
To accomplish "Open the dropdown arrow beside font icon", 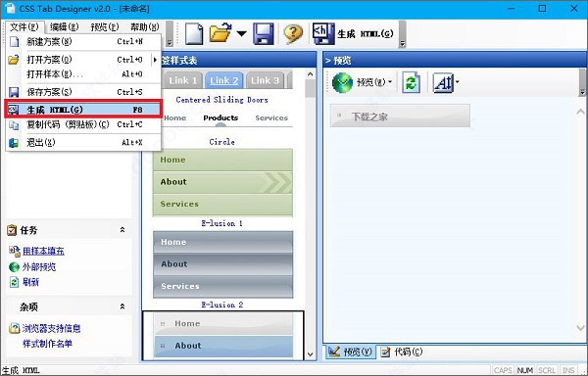I will click(x=457, y=81).
